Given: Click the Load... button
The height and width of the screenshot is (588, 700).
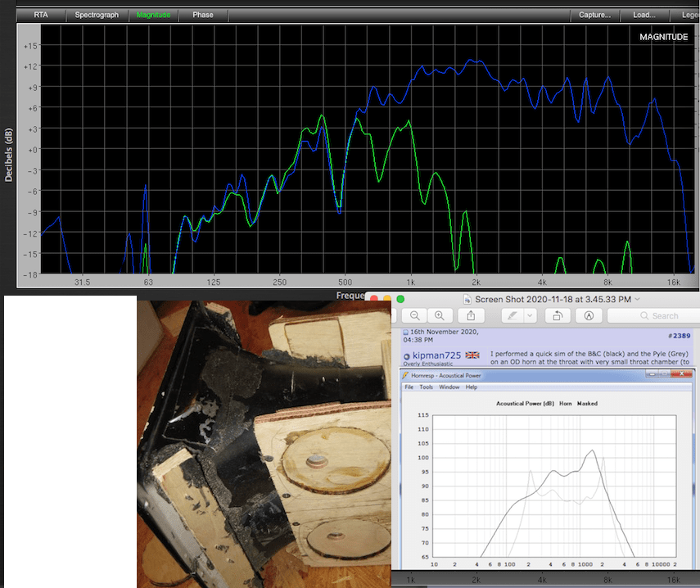Looking at the screenshot, I should [644, 15].
